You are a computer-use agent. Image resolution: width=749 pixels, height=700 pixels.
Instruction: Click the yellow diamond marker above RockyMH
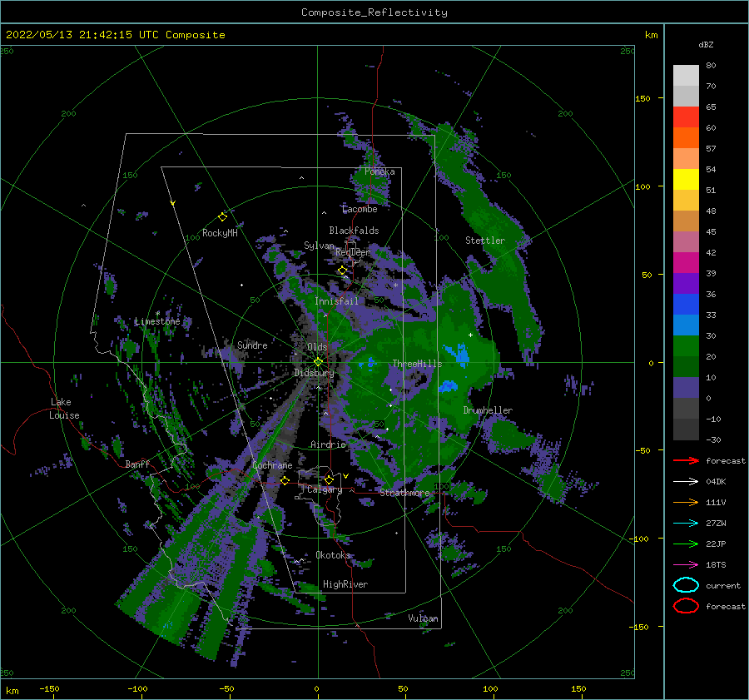click(222, 217)
